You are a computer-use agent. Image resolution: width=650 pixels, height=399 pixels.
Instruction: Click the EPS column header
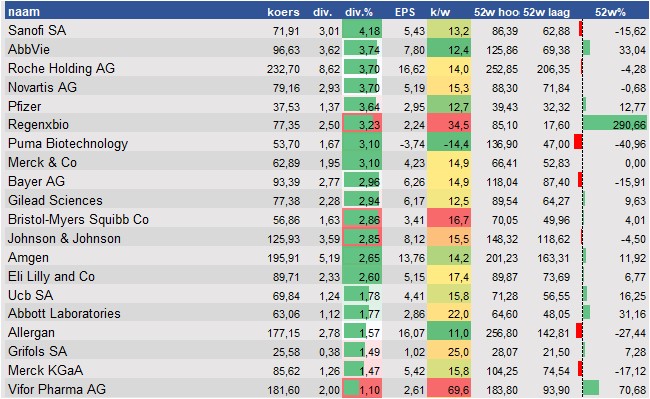[x=405, y=12]
